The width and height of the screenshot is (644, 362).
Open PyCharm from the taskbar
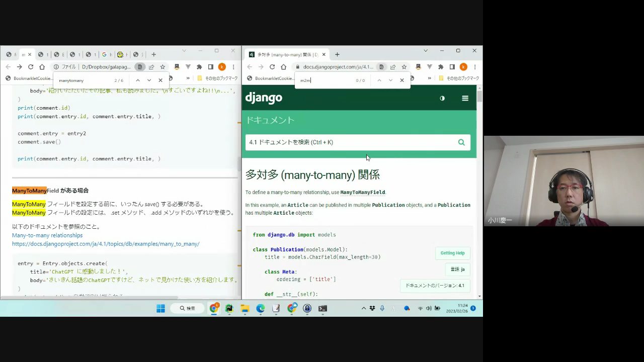pos(229,308)
